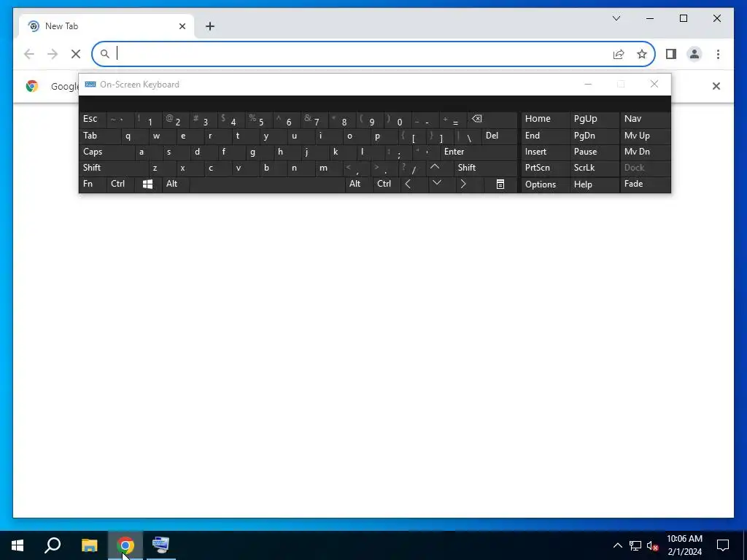The width and height of the screenshot is (747, 560).
Task: Close the New Tab tab
Action: coord(182,26)
